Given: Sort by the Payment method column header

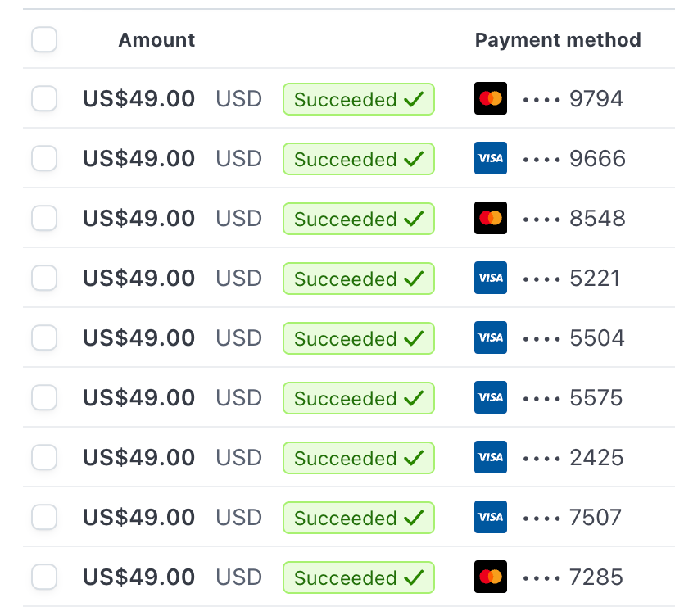Looking at the screenshot, I should click(558, 40).
